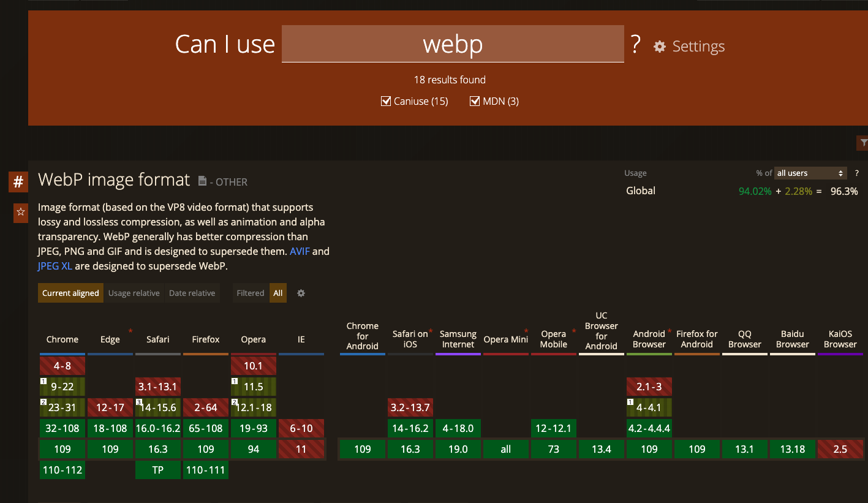Select the Samsung Internet 4-18.0 cell
The height and width of the screenshot is (503, 868).
point(458,428)
